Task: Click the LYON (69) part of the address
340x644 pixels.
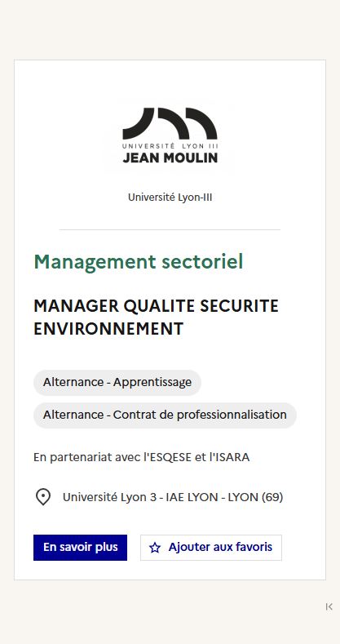Action: [255, 497]
